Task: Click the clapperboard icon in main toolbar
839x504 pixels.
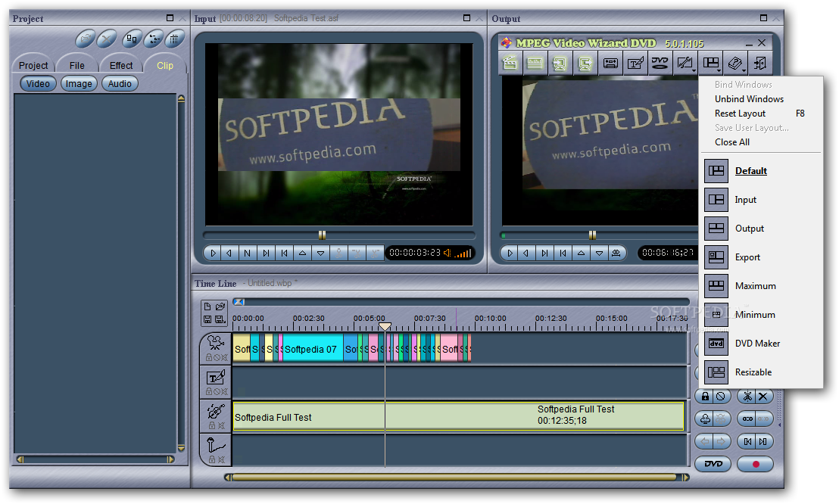Action: click(510, 64)
